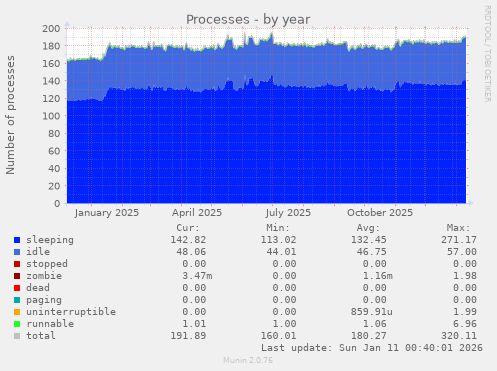
Task: Click the 'Munin 2.0.76' version text
Action: click(248, 360)
